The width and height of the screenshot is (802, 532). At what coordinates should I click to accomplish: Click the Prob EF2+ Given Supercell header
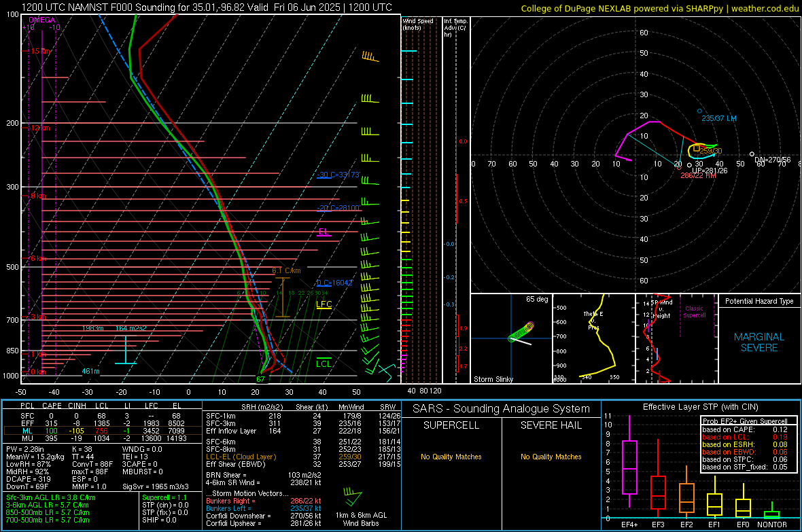click(x=745, y=421)
